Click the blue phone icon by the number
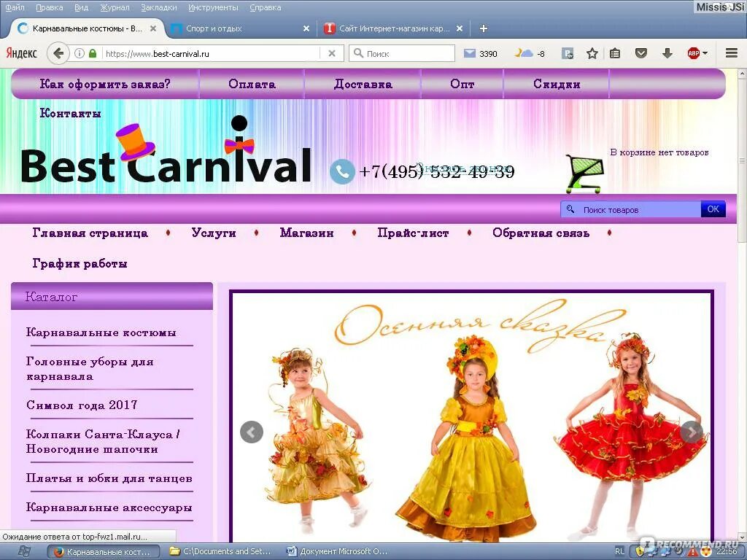The image size is (747, 560). [x=342, y=171]
